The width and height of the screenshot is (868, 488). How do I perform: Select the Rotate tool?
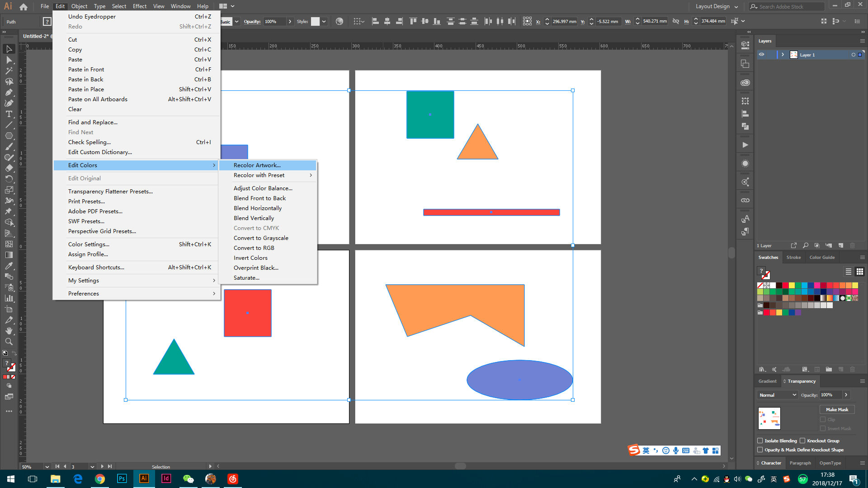pyautogui.click(x=9, y=179)
